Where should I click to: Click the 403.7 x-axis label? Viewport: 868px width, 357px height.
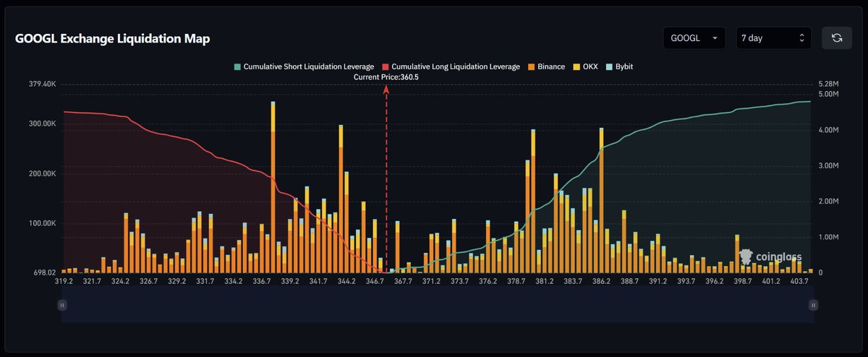point(799,281)
